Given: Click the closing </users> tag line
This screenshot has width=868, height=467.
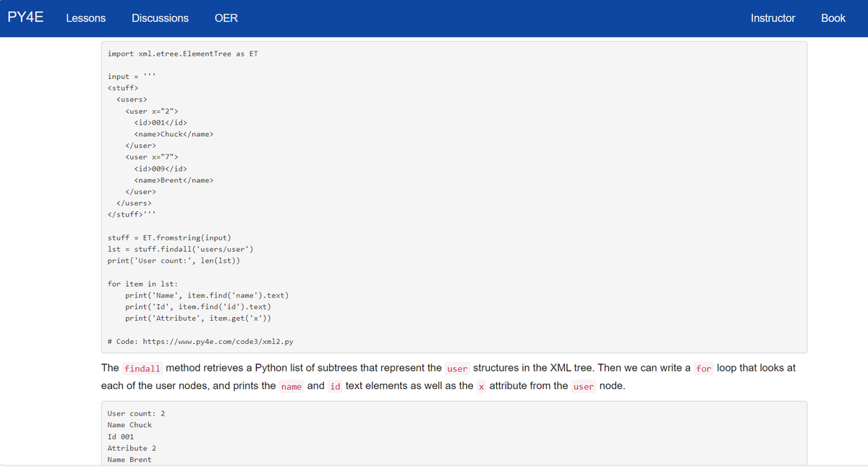Looking at the screenshot, I should 134,203.
